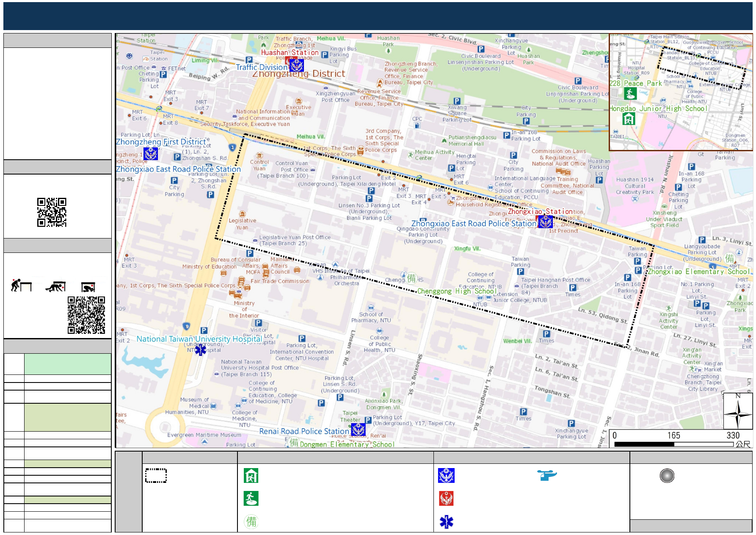Select the "Renai Road Police Station" label
The height and width of the screenshot is (535, 756).
[x=304, y=431]
